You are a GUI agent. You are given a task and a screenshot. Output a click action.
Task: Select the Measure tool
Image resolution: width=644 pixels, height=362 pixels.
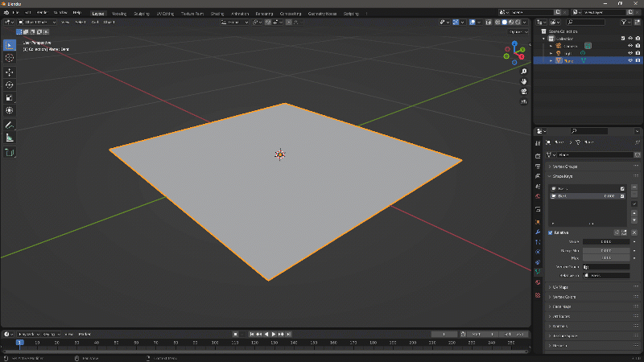10,138
